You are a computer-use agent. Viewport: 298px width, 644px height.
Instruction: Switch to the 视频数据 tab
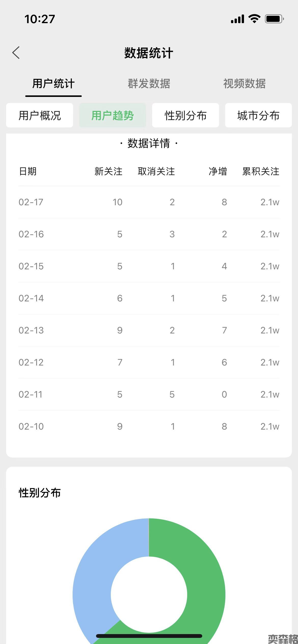click(245, 84)
